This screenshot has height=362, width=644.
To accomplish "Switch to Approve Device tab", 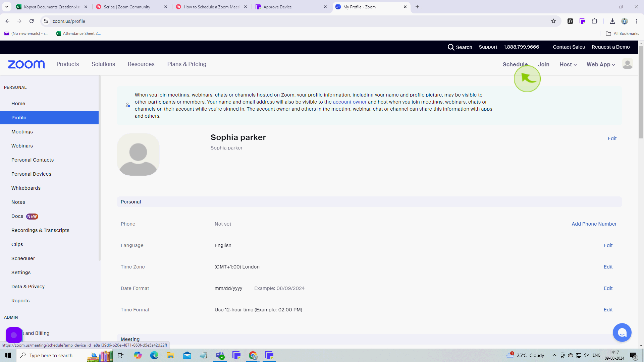I will [x=291, y=7].
